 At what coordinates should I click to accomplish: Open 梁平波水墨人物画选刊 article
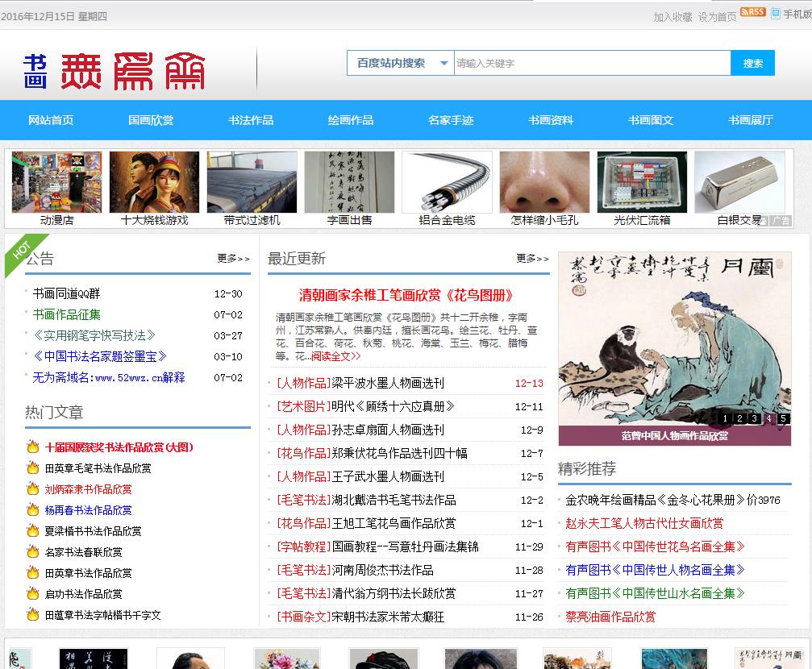[388, 383]
